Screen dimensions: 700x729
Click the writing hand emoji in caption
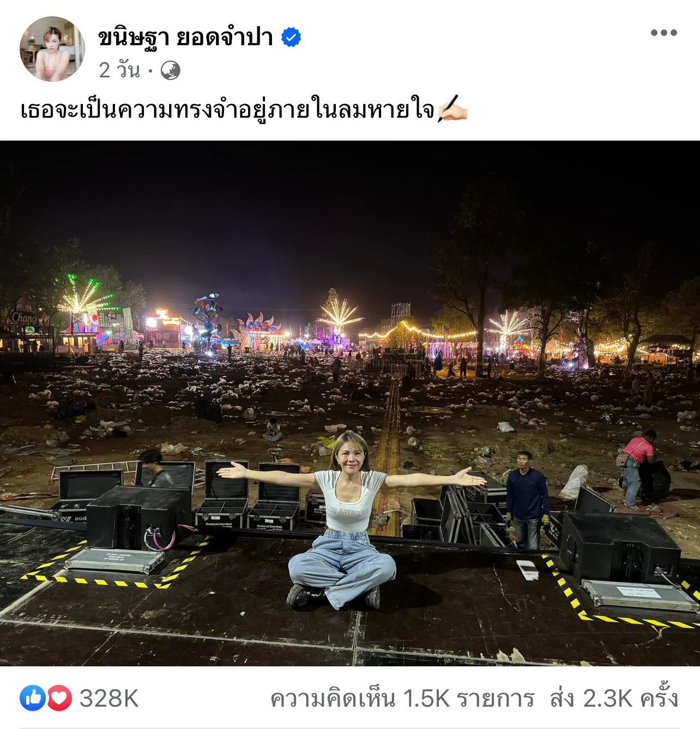[452, 109]
